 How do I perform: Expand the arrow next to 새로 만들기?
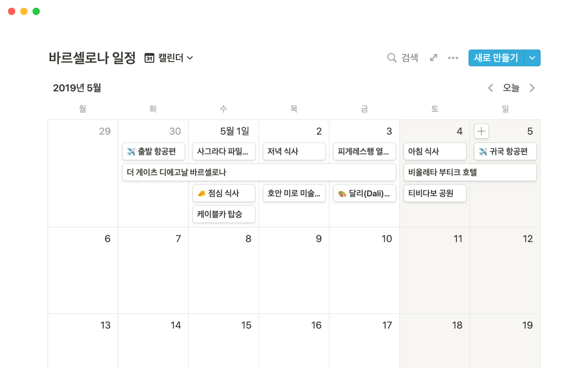pos(532,58)
